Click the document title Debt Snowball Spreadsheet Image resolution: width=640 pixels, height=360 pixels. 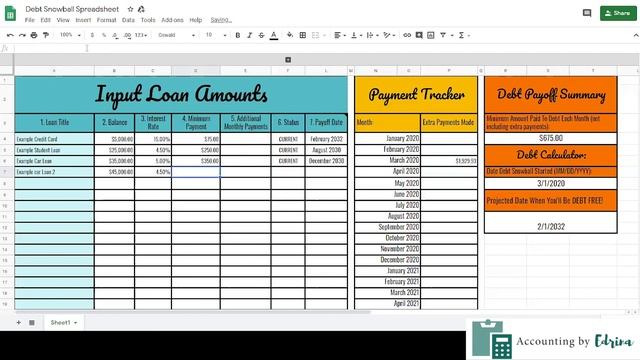pos(72,9)
